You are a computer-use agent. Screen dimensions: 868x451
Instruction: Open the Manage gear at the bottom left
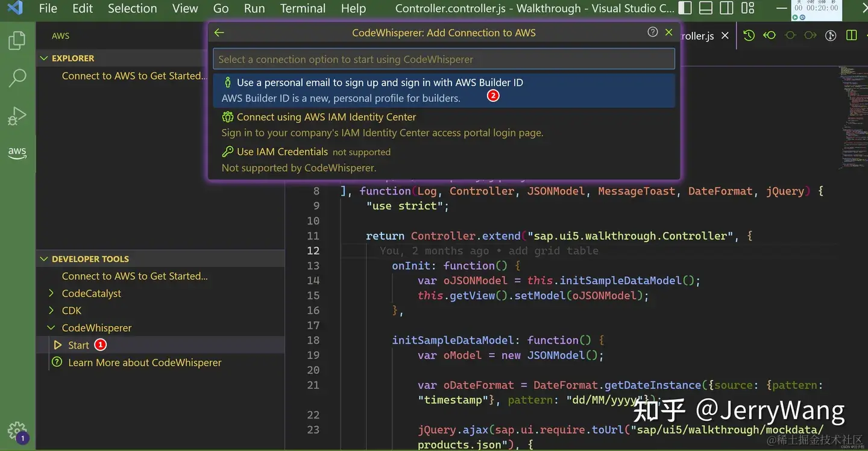coord(17,430)
